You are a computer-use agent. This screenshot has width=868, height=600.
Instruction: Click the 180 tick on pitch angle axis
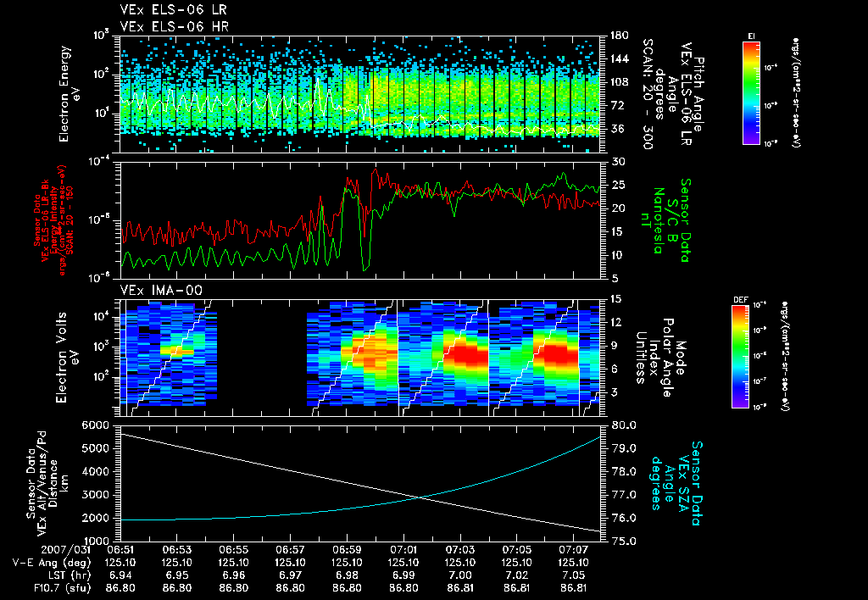618,36
